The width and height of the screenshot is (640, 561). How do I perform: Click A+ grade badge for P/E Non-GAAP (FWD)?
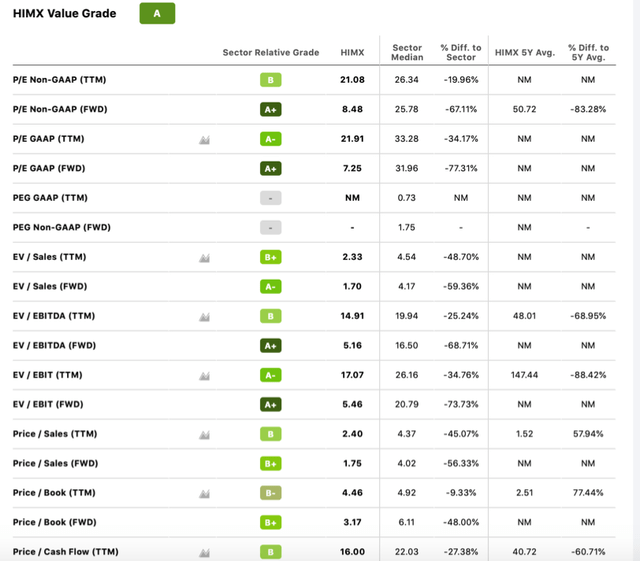coord(271,109)
